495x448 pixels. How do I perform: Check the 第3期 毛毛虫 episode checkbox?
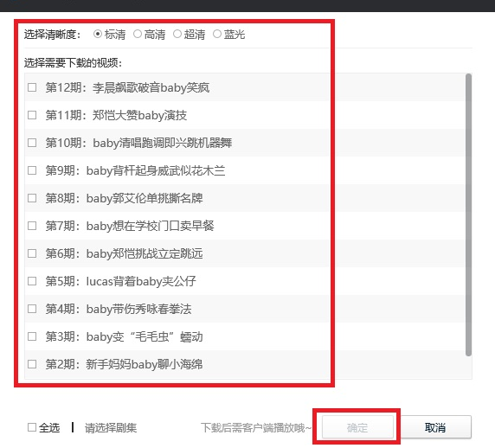click(32, 336)
